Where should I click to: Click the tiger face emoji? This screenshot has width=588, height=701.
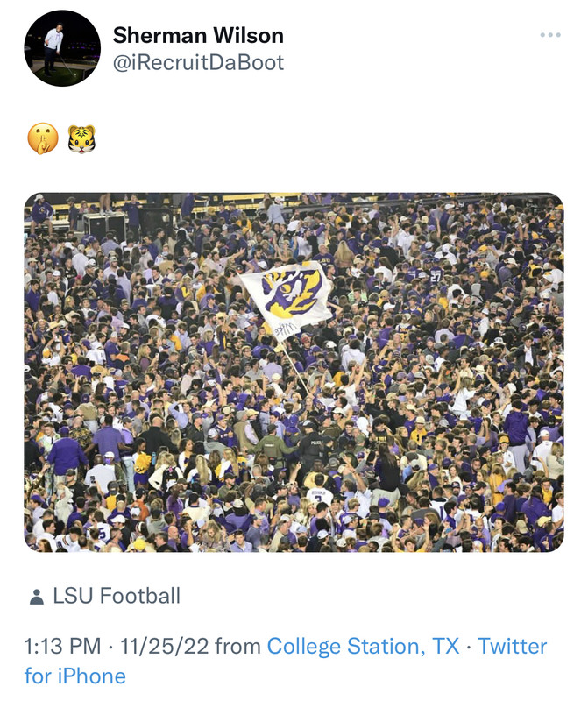(x=81, y=138)
